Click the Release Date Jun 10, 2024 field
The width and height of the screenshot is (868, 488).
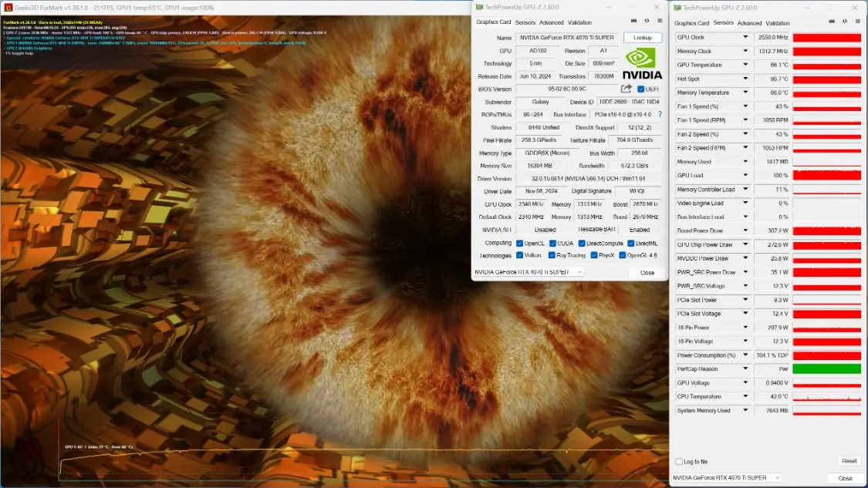535,76
